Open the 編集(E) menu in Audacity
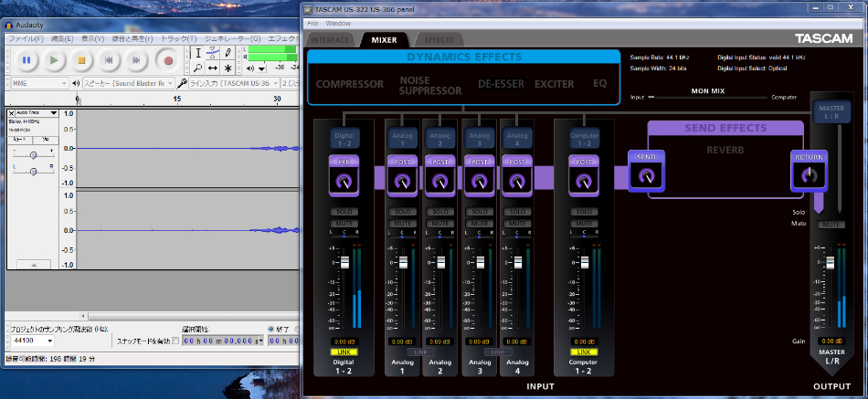The height and width of the screenshot is (399, 868). [62, 38]
